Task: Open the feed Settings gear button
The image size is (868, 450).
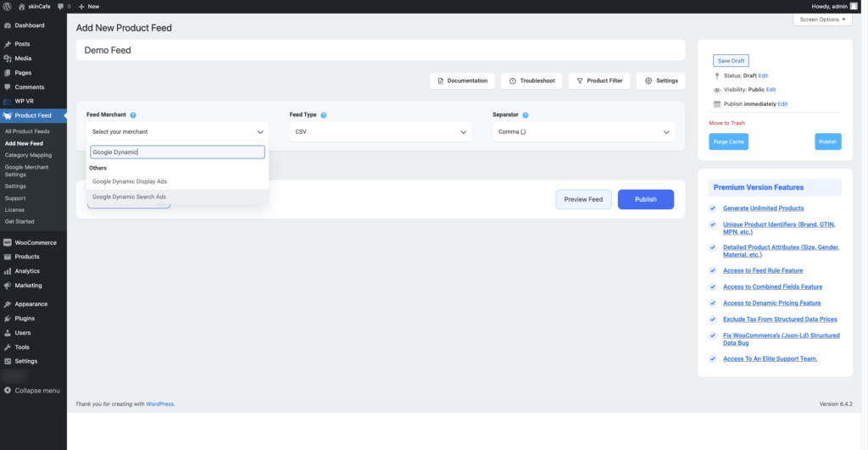Action: click(661, 81)
